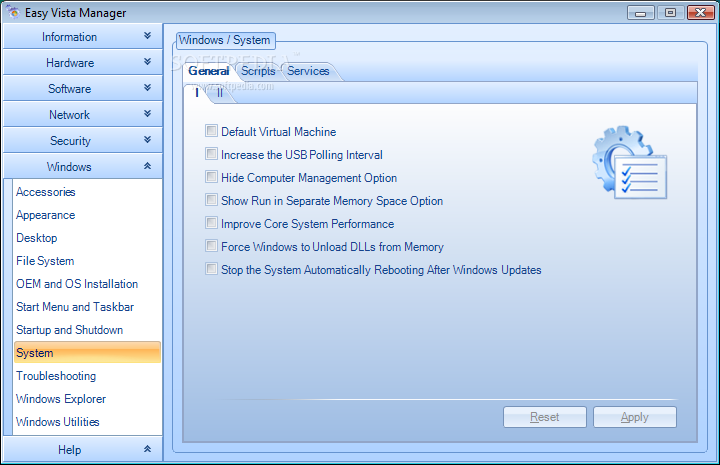This screenshot has width=720, height=465.
Task: Expand the Network section chevron
Action: pyautogui.click(x=147, y=113)
